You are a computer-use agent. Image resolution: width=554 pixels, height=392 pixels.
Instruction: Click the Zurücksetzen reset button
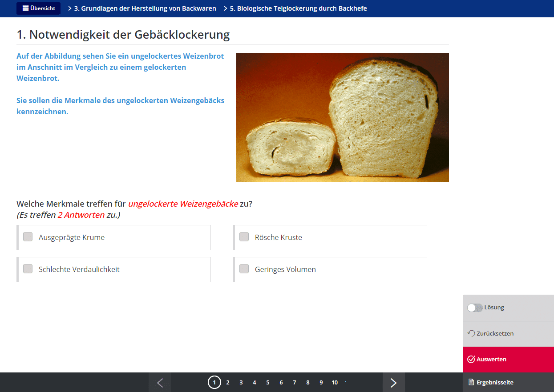coord(490,333)
